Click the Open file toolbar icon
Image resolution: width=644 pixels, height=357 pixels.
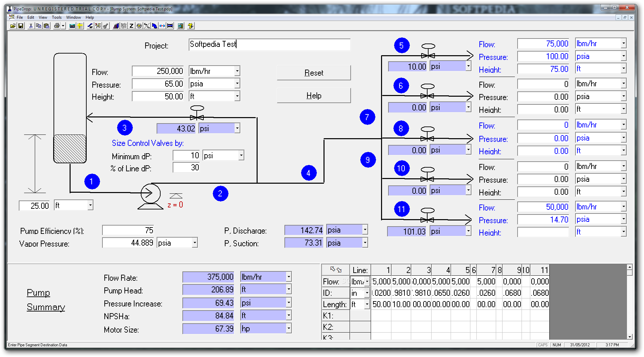tap(13, 26)
